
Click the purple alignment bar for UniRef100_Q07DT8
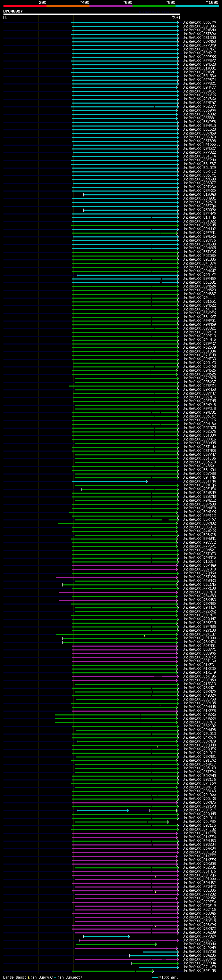(125, 569)
